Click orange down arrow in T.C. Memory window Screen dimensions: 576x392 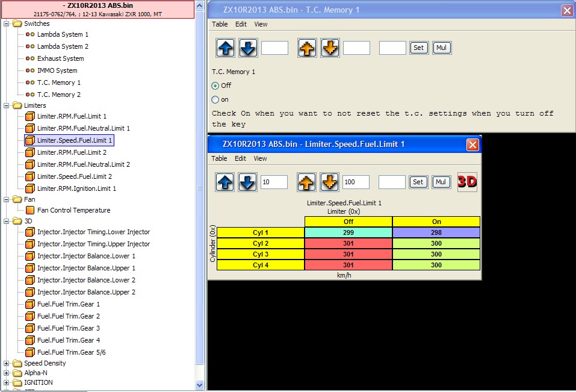329,48
